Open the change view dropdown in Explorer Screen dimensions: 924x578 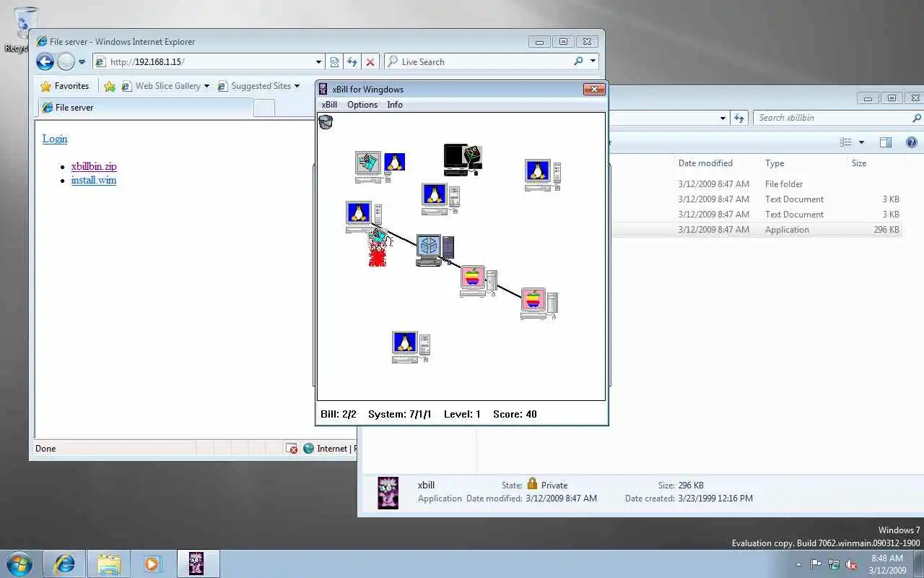[x=861, y=142]
